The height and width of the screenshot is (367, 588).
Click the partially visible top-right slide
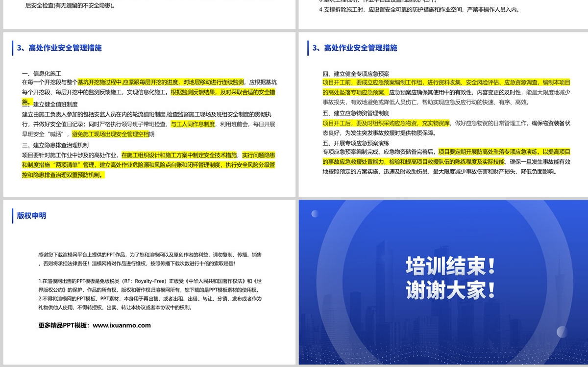[x=442, y=14]
